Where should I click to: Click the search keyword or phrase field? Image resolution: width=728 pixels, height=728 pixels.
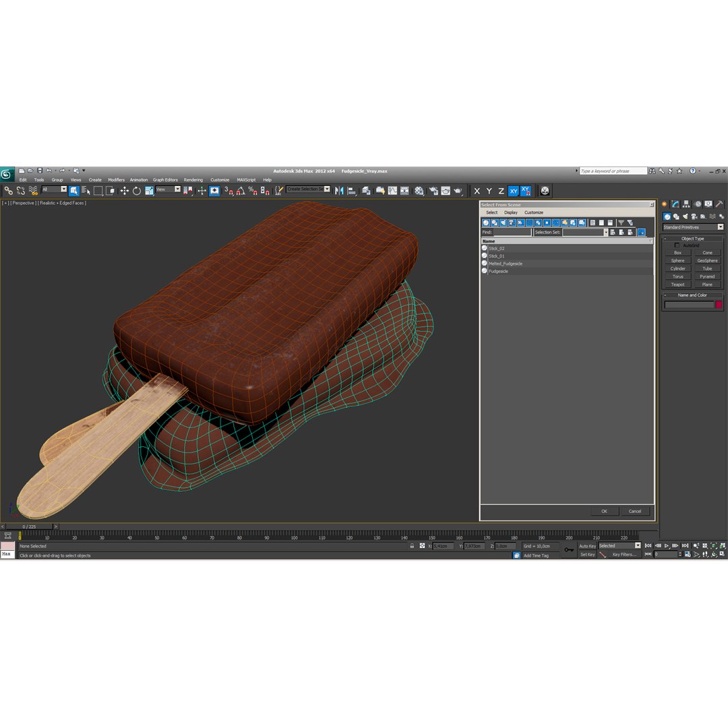tap(613, 171)
